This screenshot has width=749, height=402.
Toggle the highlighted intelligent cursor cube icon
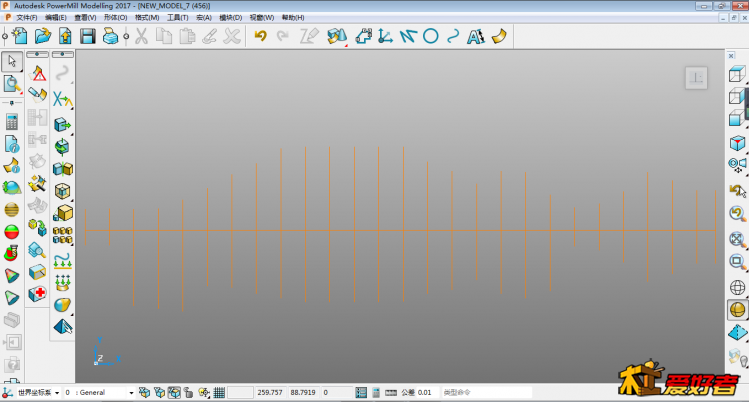pos(174,392)
